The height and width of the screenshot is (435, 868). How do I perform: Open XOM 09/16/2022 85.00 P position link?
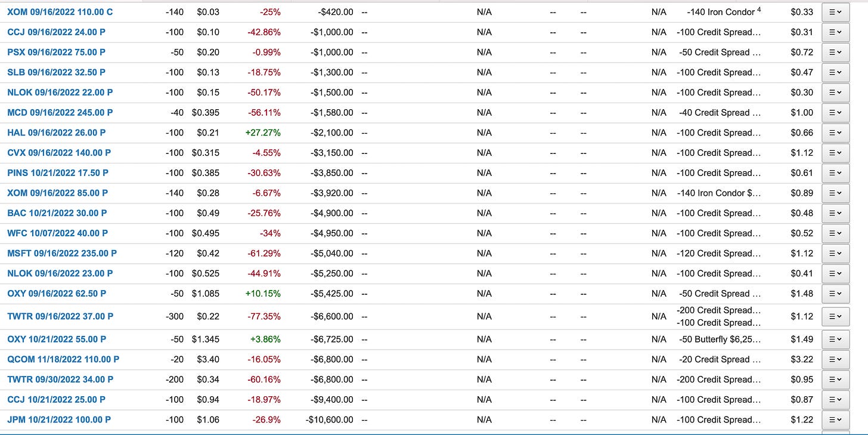tap(57, 193)
